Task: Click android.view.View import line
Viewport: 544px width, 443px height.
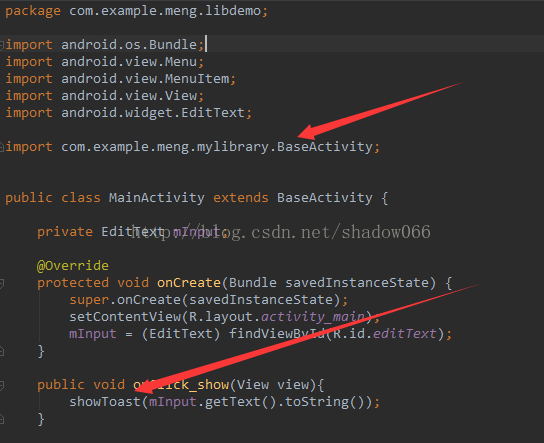Action: tap(129, 96)
